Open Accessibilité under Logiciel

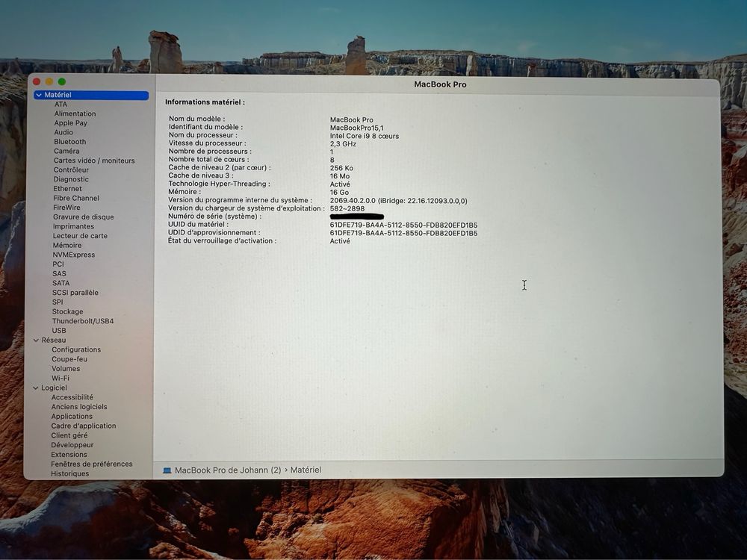(x=72, y=398)
